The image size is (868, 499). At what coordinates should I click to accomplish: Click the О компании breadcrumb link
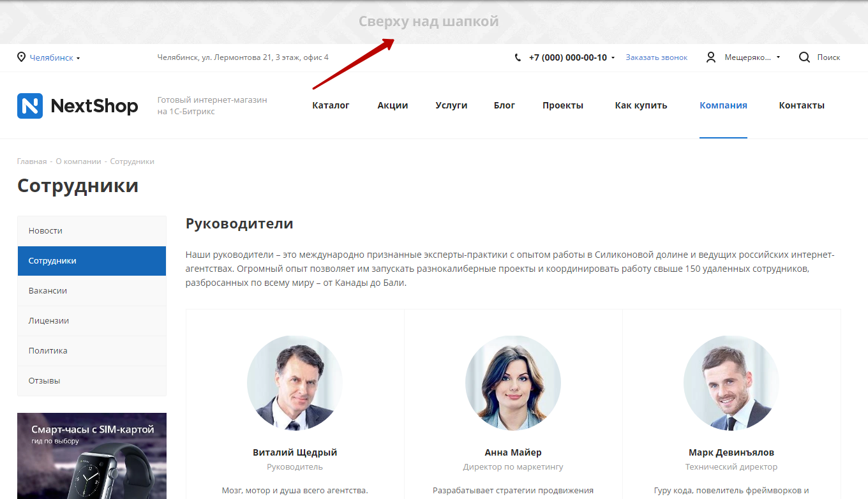pyautogui.click(x=79, y=161)
